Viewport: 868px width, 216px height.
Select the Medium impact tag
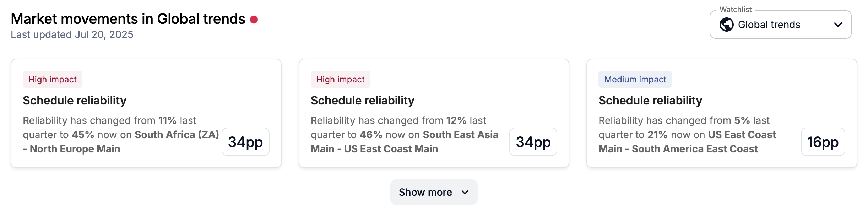pyautogui.click(x=635, y=79)
